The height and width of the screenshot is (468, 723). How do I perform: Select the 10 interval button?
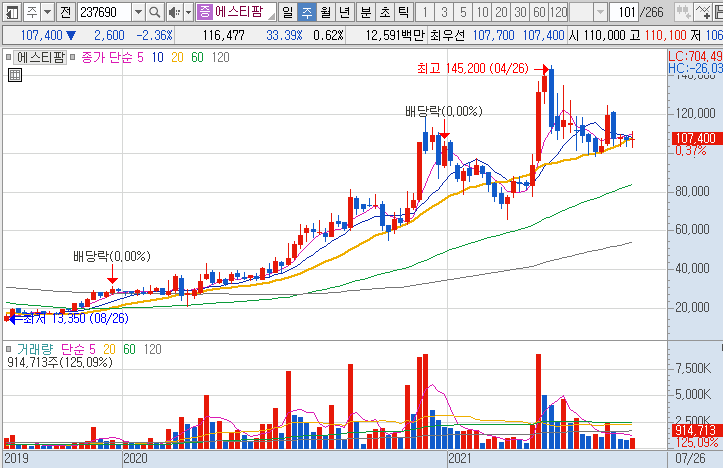481,12
